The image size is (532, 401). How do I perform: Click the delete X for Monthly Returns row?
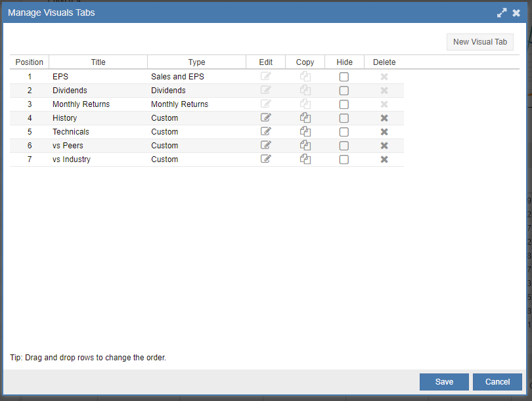[384, 104]
